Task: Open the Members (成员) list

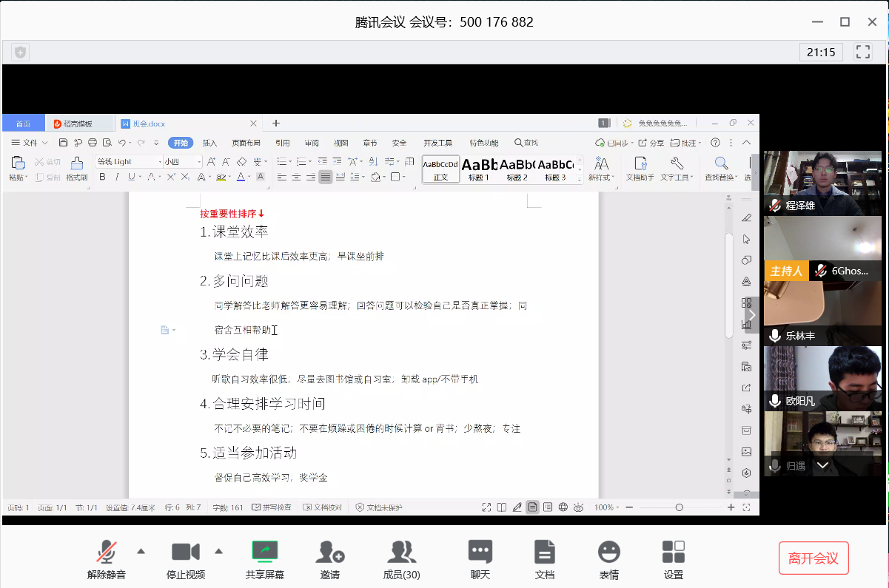Action: point(402,552)
